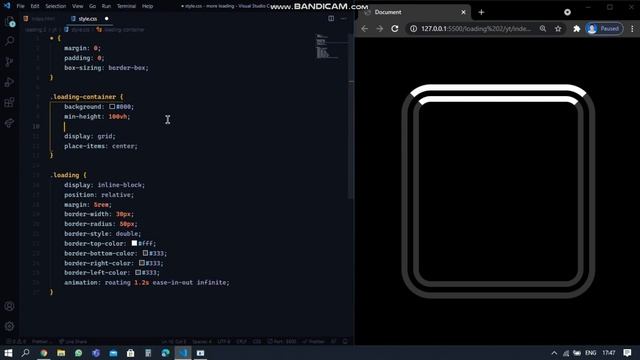Open Calculator from the taskbar

click(x=148, y=353)
